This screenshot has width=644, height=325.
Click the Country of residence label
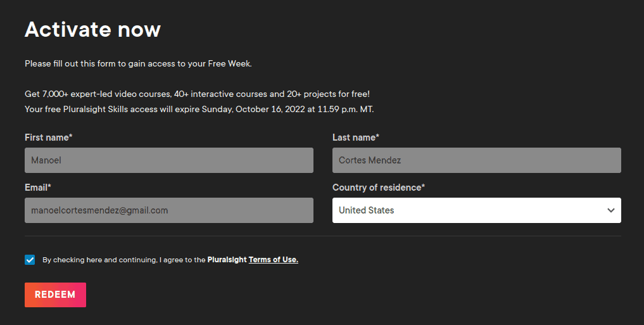(379, 188)
